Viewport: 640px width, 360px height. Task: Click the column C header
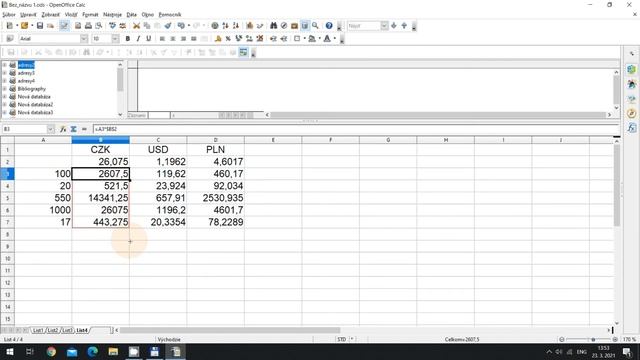(x=158, y=140)
